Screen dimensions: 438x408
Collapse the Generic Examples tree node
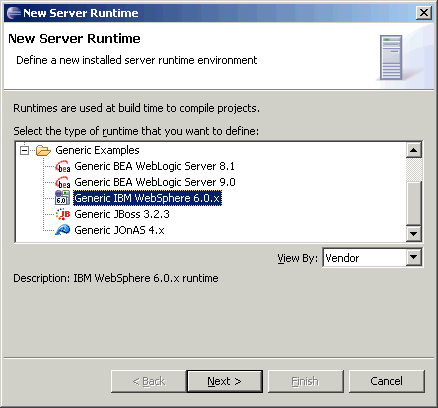click(24, 151)
